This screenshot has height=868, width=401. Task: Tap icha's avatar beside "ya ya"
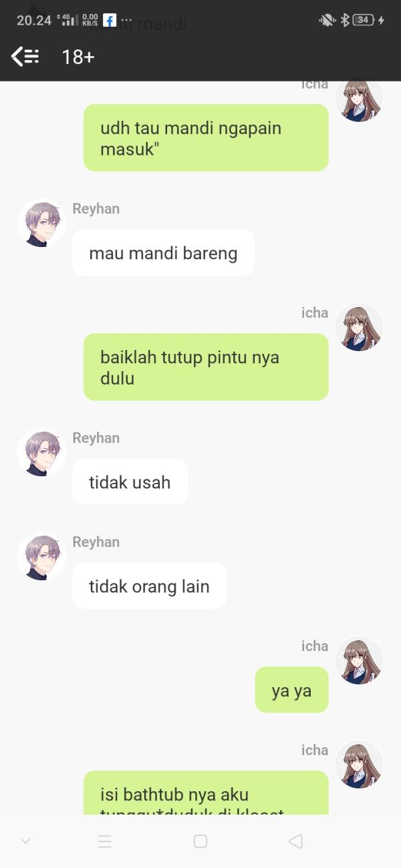360,661
